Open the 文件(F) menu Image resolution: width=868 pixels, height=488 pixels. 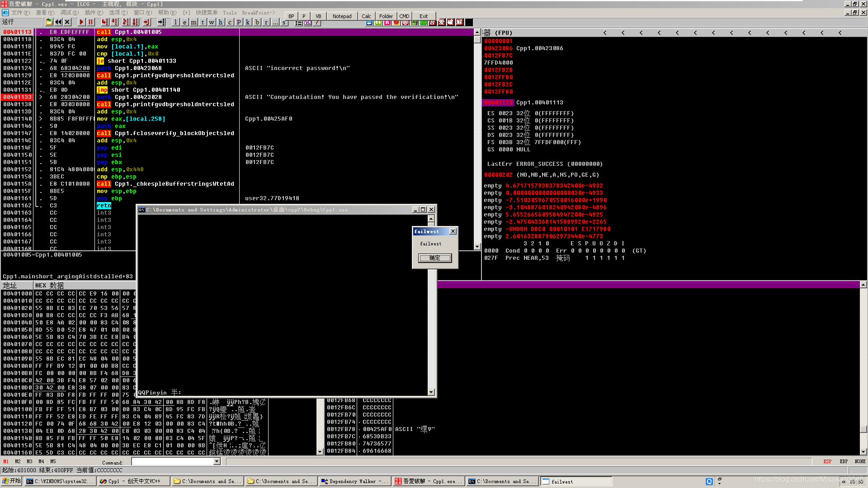click(x=20, y=13)
